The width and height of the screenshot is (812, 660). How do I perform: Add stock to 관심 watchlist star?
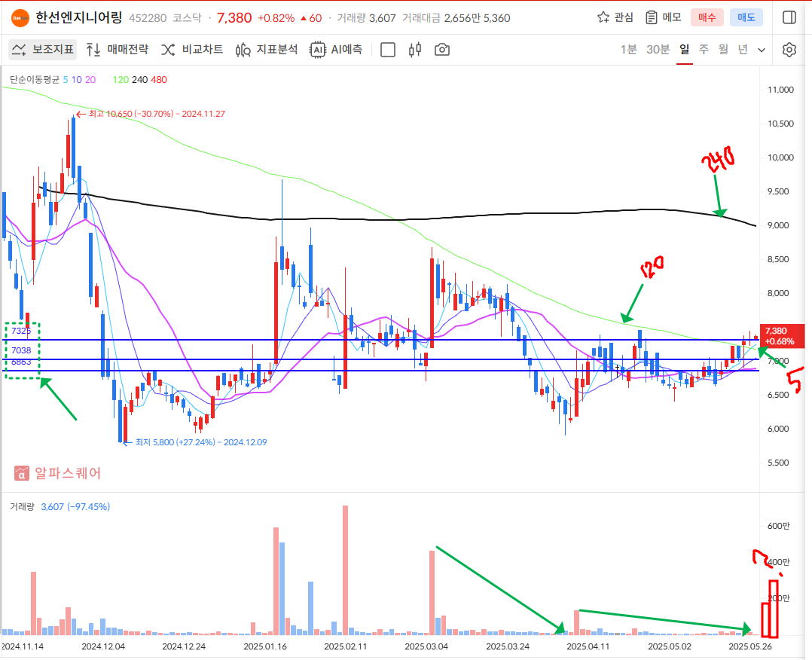pos(615,17)
